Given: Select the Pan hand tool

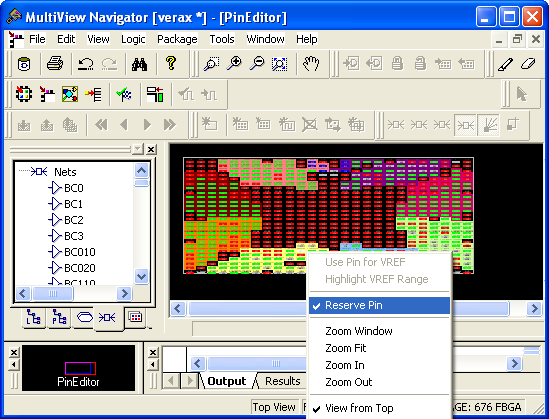Looking at the screenshot, I should pos(311,64).
